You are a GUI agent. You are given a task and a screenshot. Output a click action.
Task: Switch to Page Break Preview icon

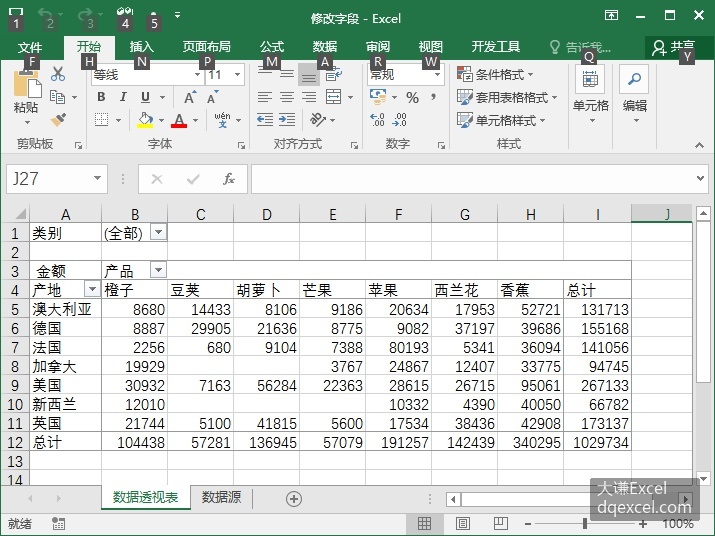[x=501, y=523]
